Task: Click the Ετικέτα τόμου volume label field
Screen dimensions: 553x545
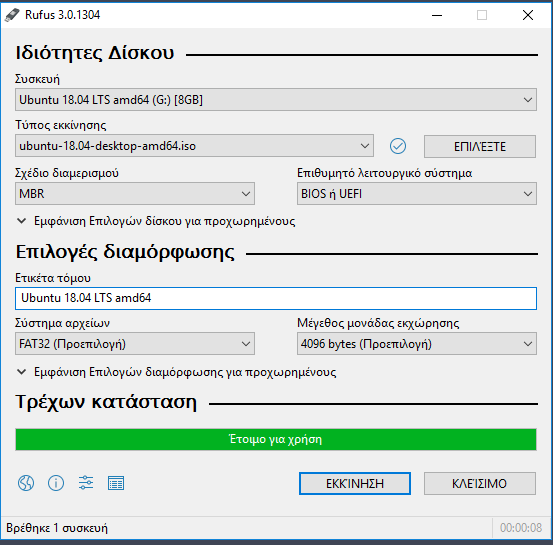Action: pos(276,298)
